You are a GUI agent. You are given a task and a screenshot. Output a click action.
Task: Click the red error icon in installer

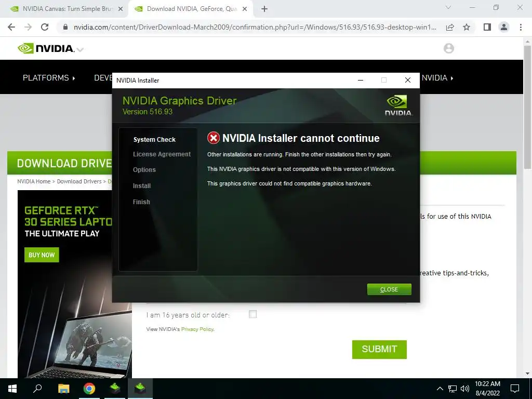pos(214,138)
